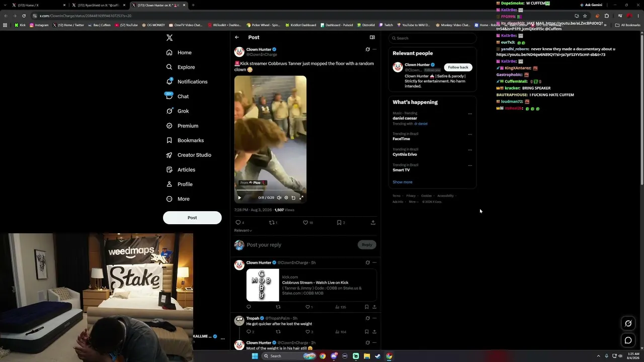Image resolution: width=644 pixels, height=362 pixels.
Task: Bookmark the main post
Action: [x=339, y=222]
